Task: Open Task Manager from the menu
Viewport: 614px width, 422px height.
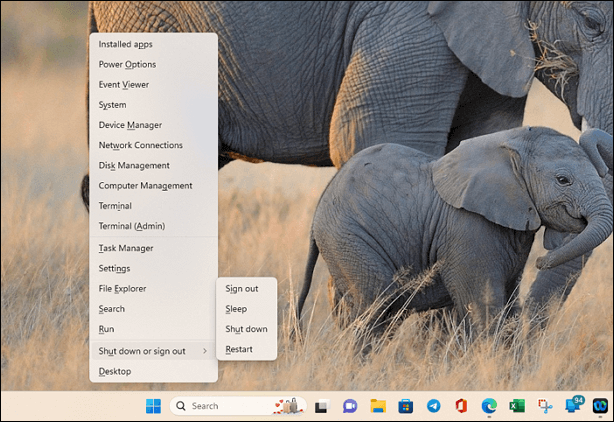Action: tap(126, 248)
